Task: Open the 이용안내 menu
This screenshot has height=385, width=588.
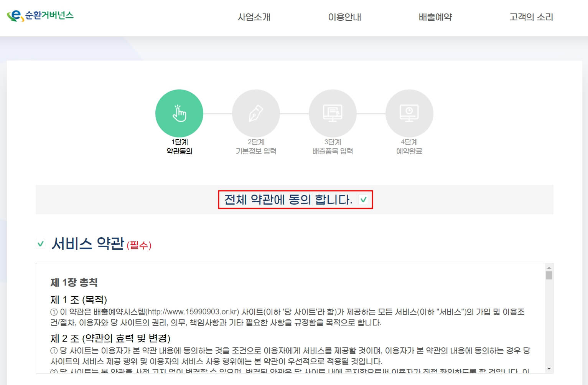Action: point(344,17)
